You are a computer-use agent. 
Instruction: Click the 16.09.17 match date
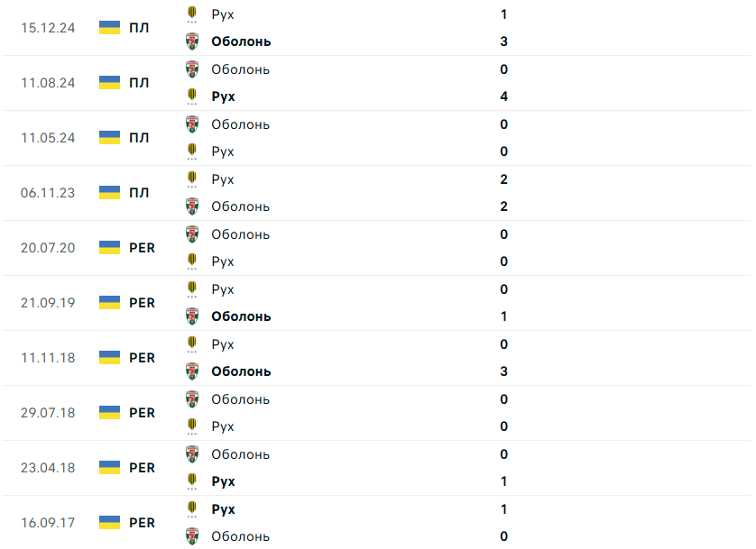(x=48, y=523)
